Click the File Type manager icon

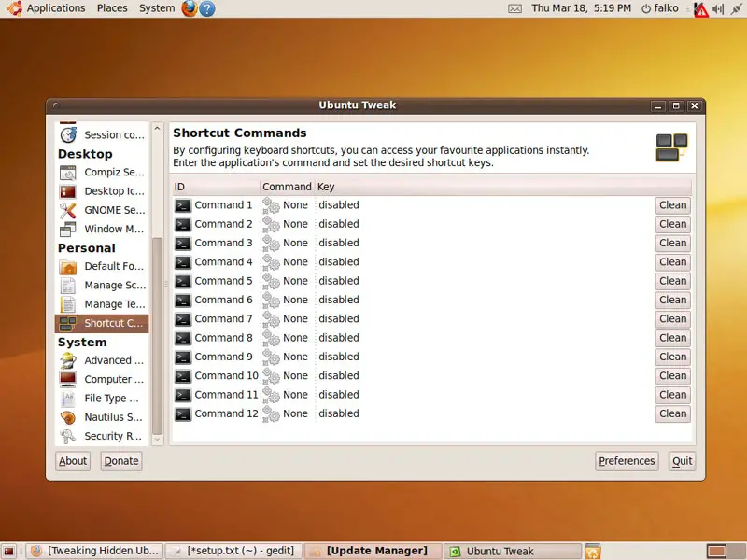[x=67, y=399]
